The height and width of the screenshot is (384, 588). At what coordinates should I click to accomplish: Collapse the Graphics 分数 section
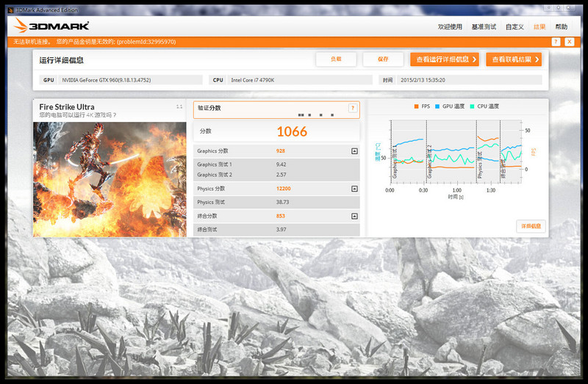click(x=354, y=151)
